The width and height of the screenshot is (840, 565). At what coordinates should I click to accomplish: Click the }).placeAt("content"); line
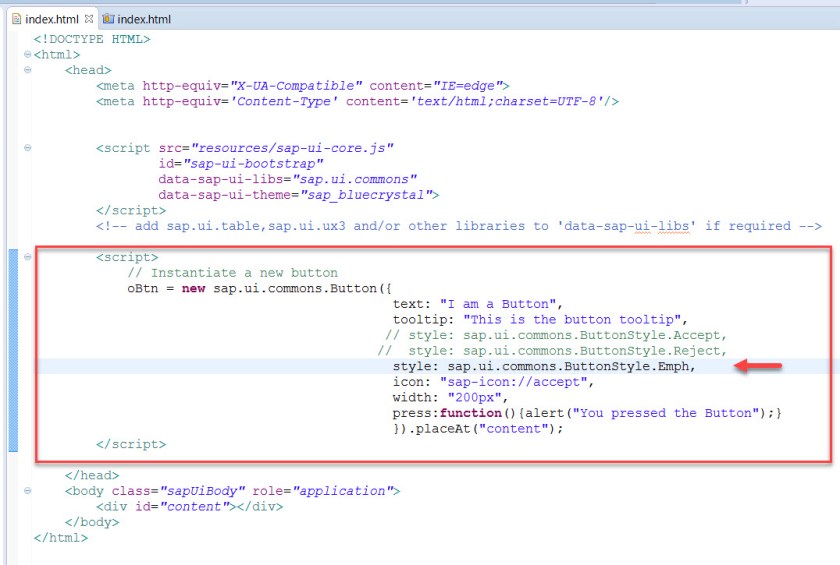(478, 428)
